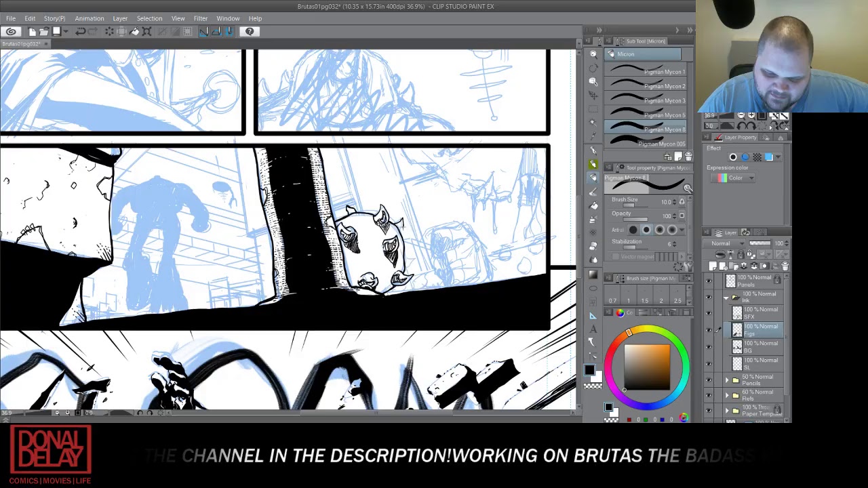Select the Text tool in toolbar
This screenshot has width=868, height=488.
click(593, 329)
